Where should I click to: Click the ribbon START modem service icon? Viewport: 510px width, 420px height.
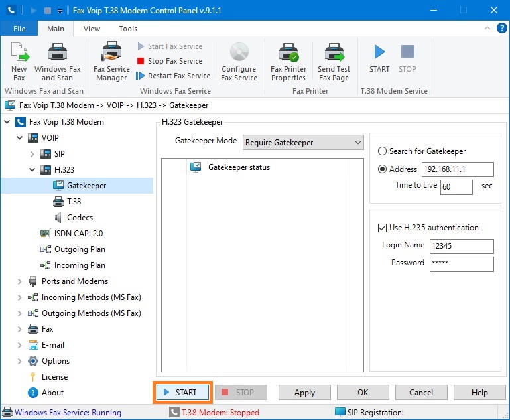[379, 59]
